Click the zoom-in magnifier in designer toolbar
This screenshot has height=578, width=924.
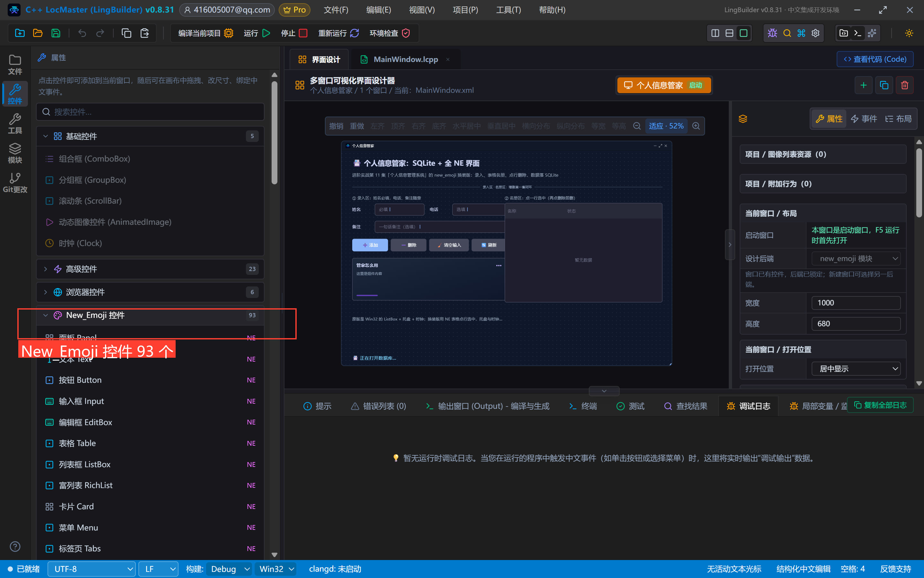coord(696,126)
